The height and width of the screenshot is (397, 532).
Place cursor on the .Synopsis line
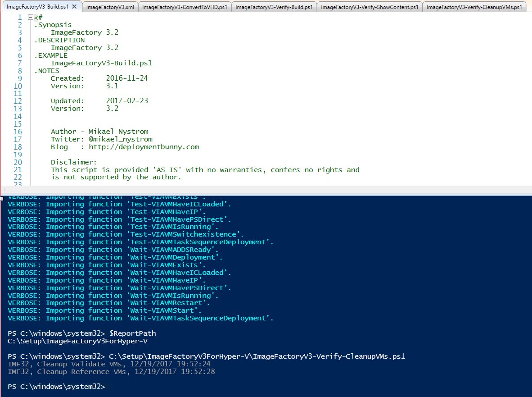pos(53,24)
